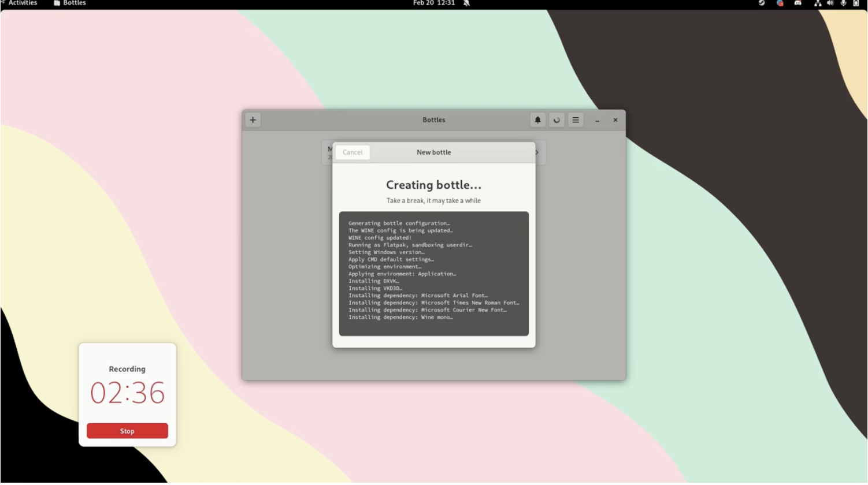Click the microphone status icon
Image resolution: width=868 pixels, height=485 pixels.
click(x=843, y=3)
